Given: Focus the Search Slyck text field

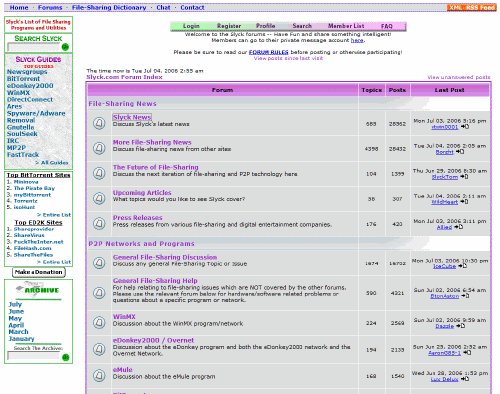Looking at the screenshot, I should (34, 47).
